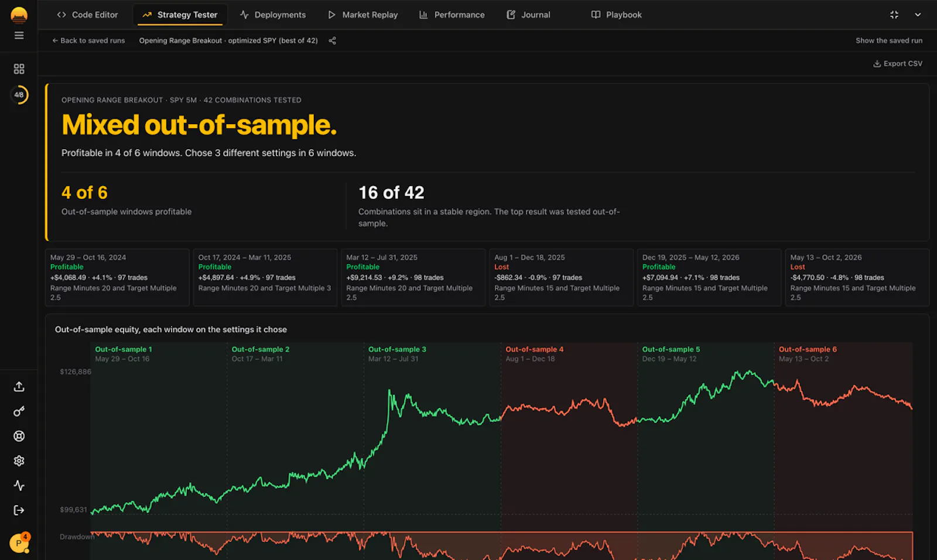Click '-$862.34 · -0.9% · 97 trades' text
The width and height of the screenshot is (937, 560).
coord(538,277)
